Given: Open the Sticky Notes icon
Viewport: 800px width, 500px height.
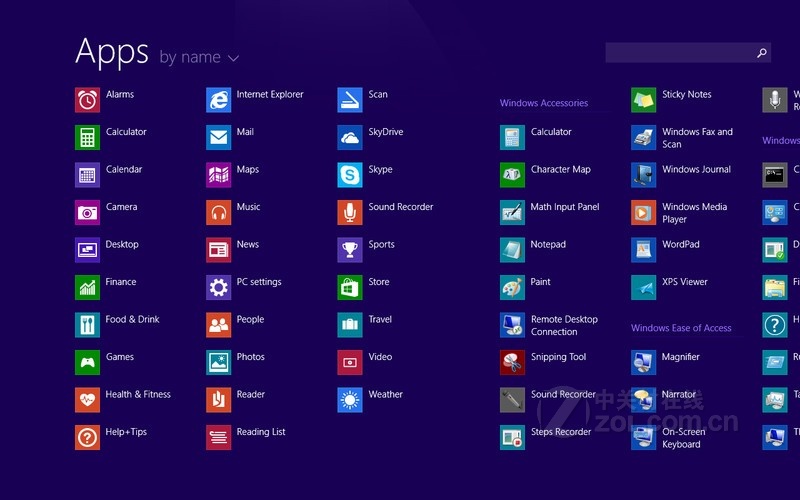Looking at the screenshot, I should click(x=643, y=100).
